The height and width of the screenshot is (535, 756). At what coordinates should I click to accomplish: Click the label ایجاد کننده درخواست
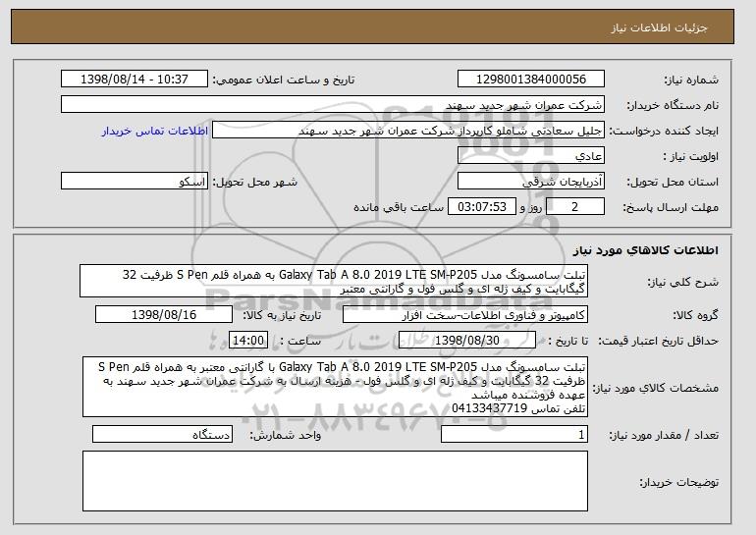click(664, 131)
